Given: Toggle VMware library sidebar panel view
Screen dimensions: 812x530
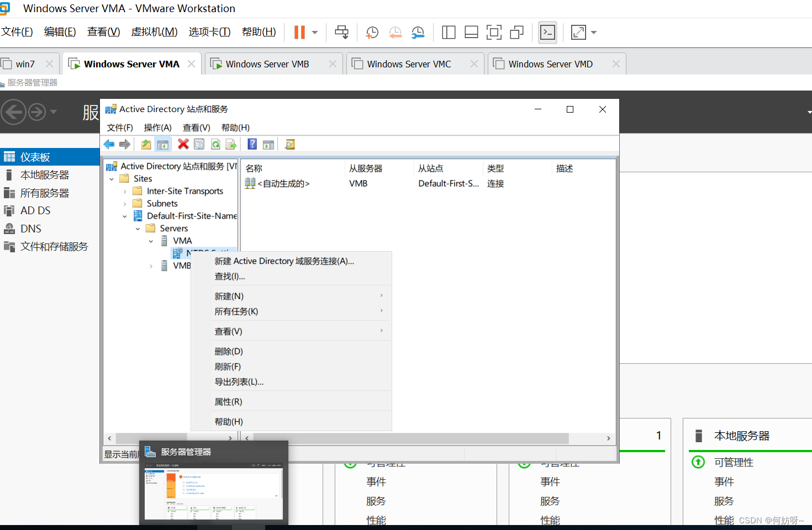Looking at the screenshot, I should click(x=449, y=33).
